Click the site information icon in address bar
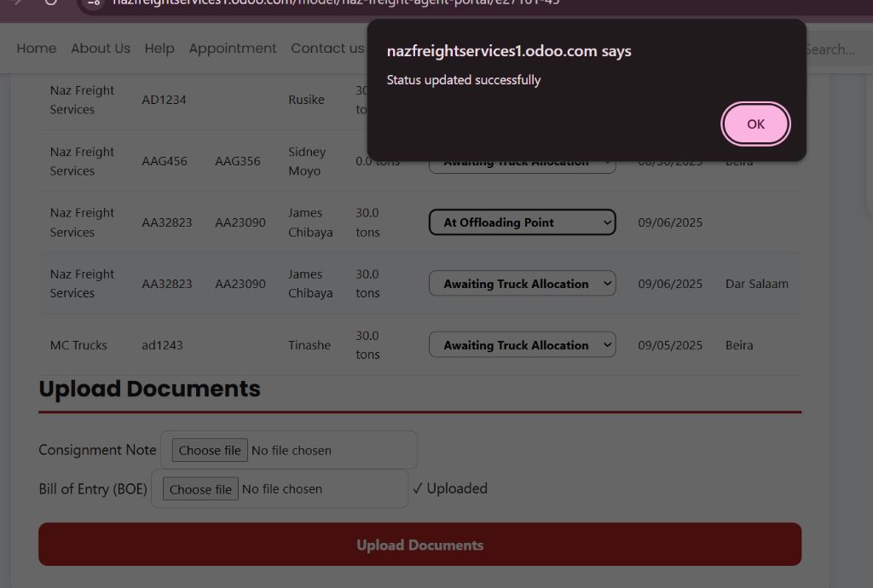Image resolution: width=873 pixels, height=588 pixels. point(95,3)
